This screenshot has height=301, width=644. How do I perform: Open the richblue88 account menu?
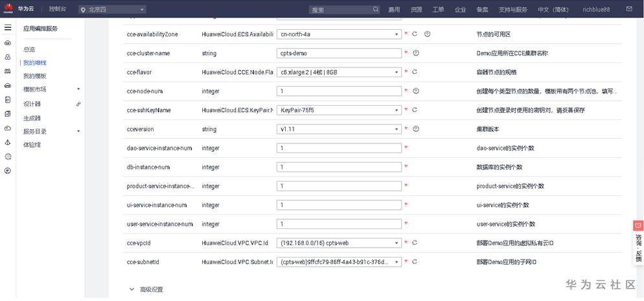coord(596,10)
